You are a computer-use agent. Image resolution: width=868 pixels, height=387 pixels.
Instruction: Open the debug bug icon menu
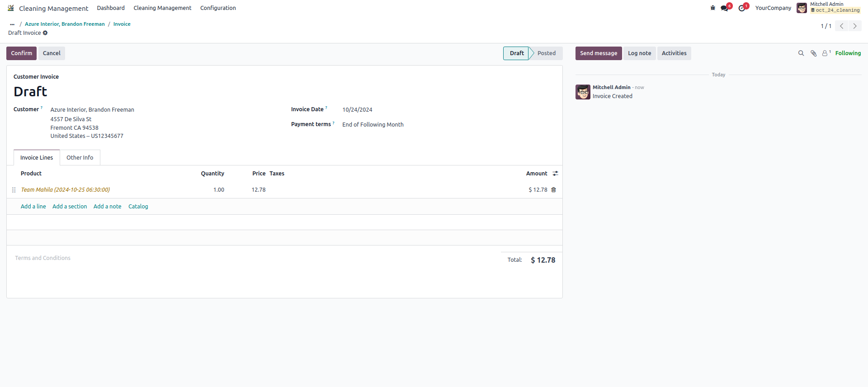click(x=713, y=8)
